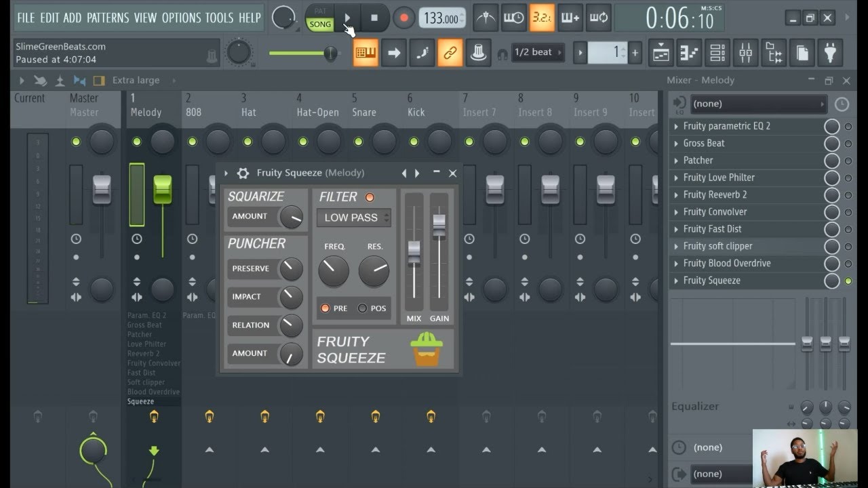Open the PATTERNS menu

(x=108, y=18)
